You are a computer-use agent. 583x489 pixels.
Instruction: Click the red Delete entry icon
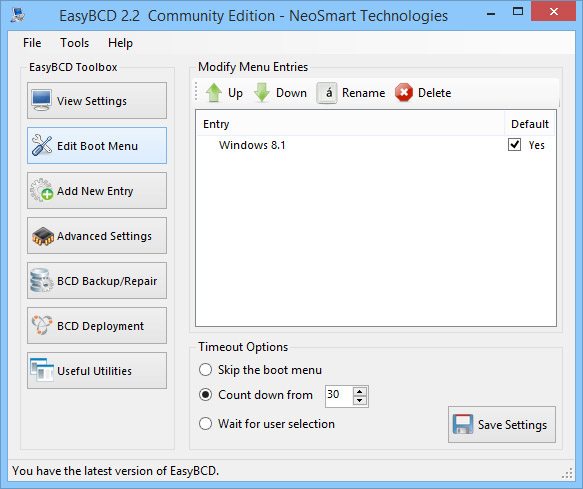pyautogui.click(x=404, y=93)
